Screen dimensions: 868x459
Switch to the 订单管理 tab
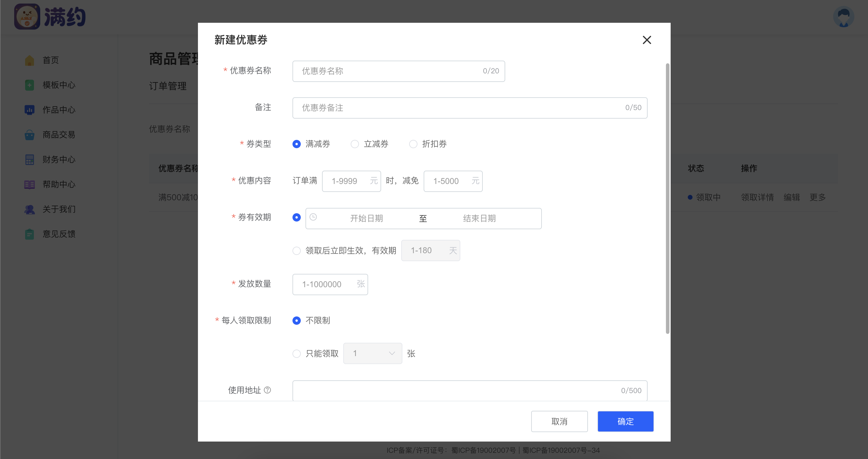tap(168, 86)
